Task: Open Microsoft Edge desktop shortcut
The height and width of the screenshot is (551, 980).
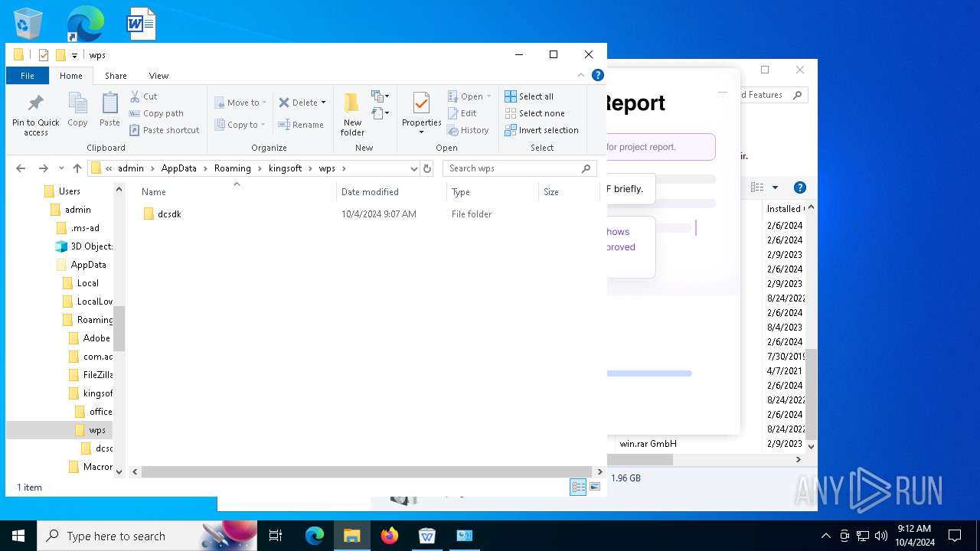Action: tap(85, 24)
